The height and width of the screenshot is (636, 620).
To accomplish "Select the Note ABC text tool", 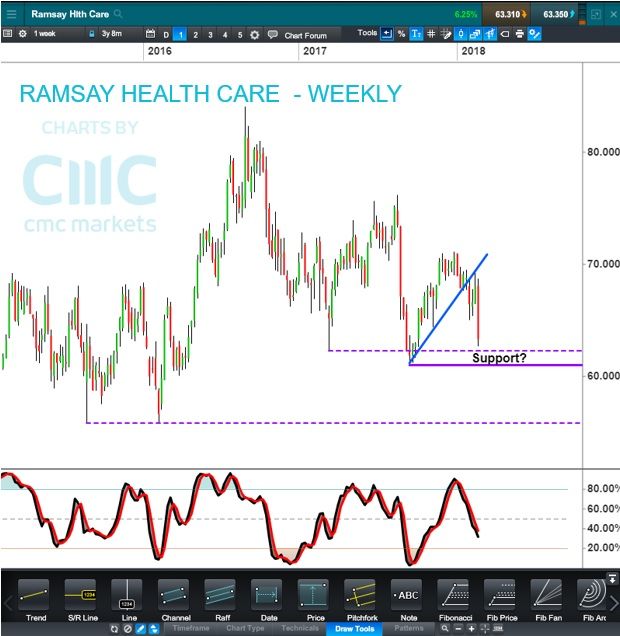I will coord(407,596).
